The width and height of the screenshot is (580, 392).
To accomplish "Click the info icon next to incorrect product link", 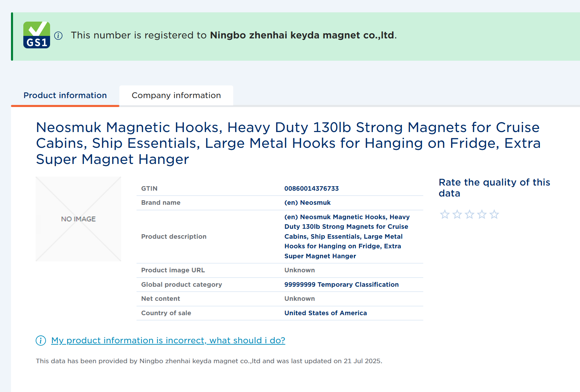I will 41,341.
